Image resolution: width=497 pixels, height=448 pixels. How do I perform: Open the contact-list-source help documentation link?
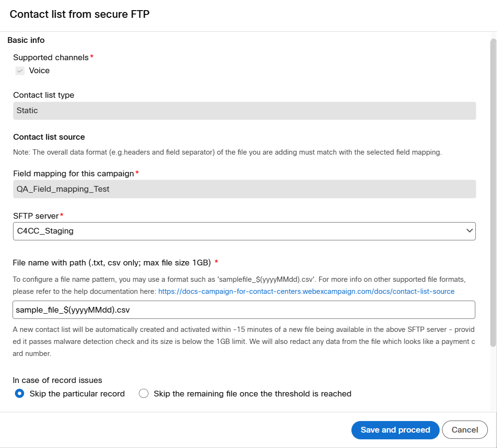(306, 291)
